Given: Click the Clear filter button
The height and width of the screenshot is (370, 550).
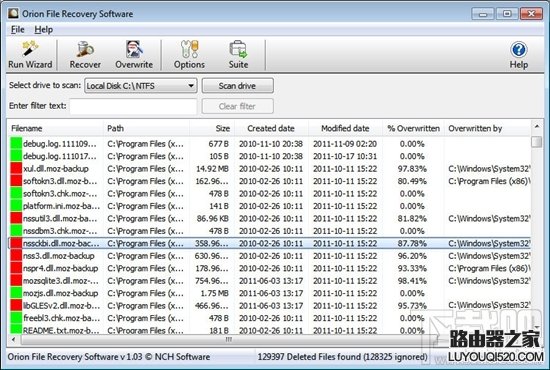Looking at the screenshot, I should (237, 106).
